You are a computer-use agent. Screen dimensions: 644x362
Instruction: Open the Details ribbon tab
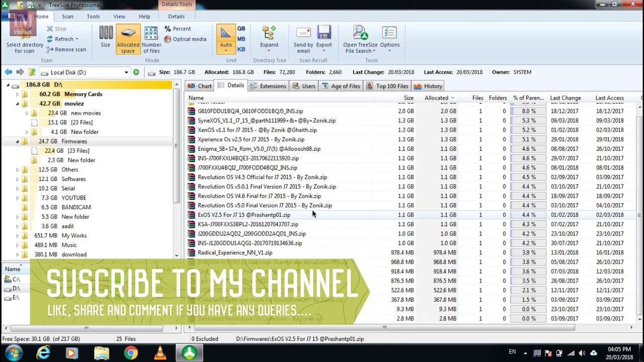click(176, 16)
